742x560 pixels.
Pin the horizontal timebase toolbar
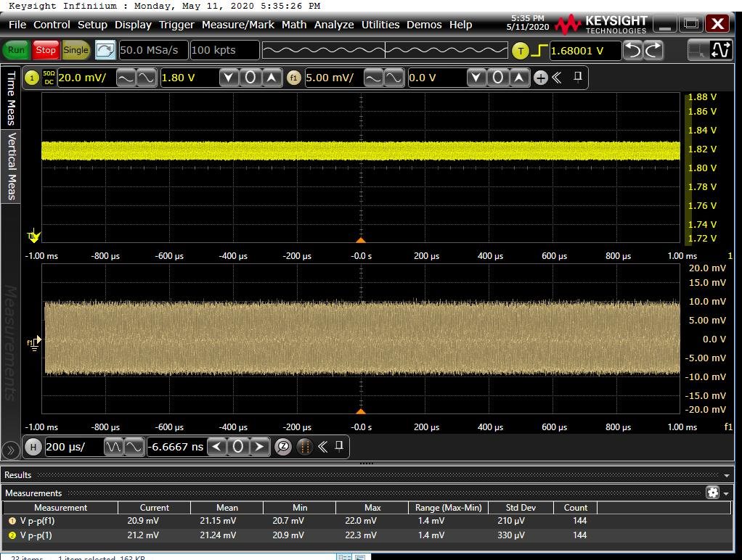click(x=338, y=447)
